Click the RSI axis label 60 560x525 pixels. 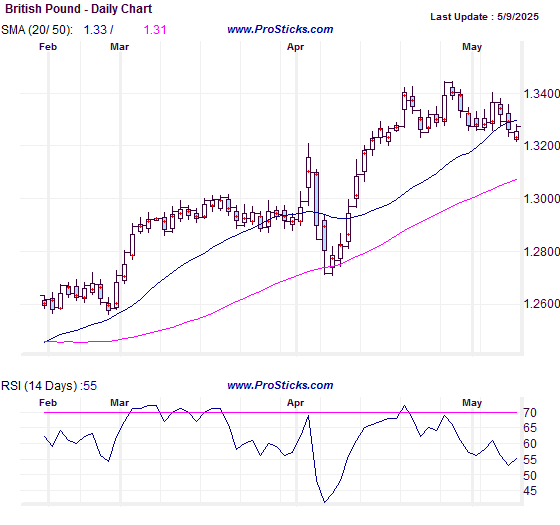tap(530, 444)
